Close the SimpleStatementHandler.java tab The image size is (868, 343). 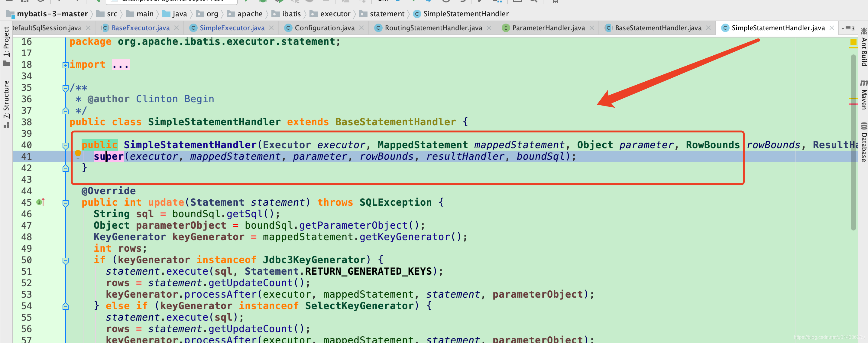point(832,28)
